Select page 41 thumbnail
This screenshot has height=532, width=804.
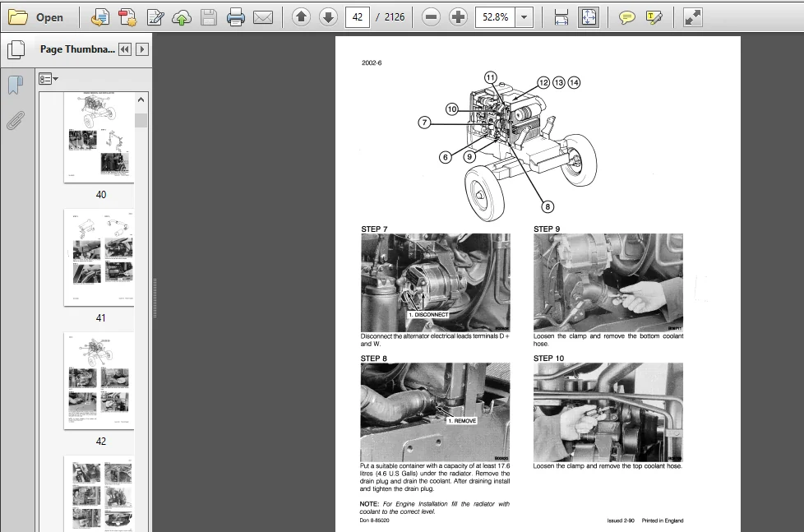99,257
